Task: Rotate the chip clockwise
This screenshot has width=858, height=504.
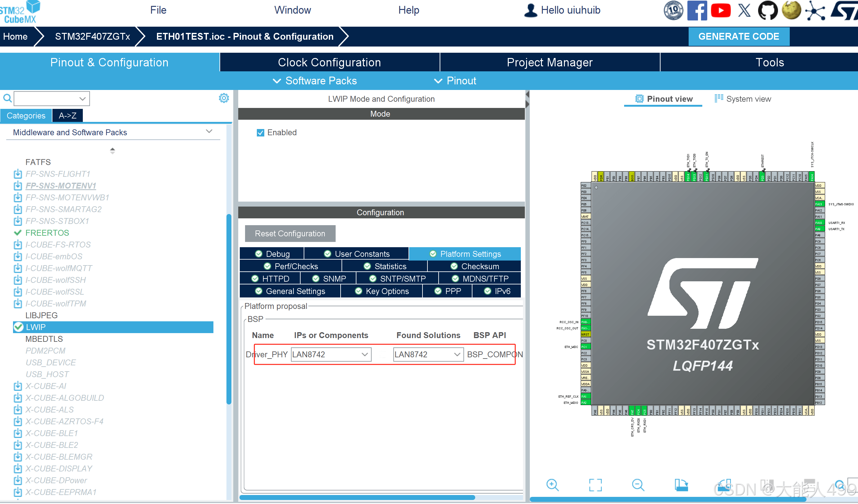Action: [x=681, y=484]
